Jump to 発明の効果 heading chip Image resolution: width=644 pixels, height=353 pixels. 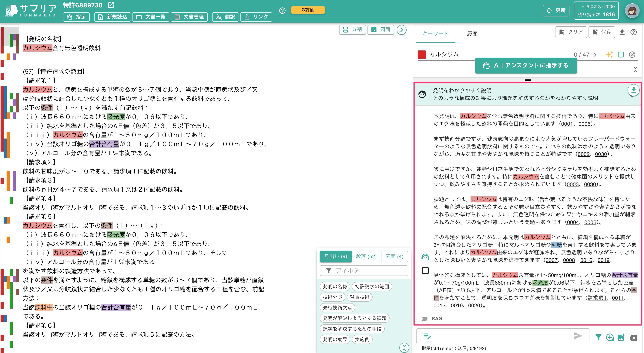335,339
